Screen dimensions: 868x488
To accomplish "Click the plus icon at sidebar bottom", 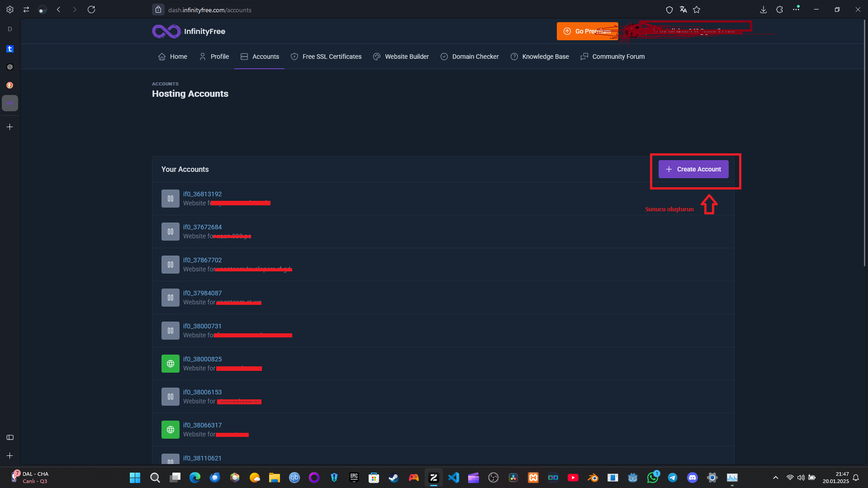I will coord(10,456).
